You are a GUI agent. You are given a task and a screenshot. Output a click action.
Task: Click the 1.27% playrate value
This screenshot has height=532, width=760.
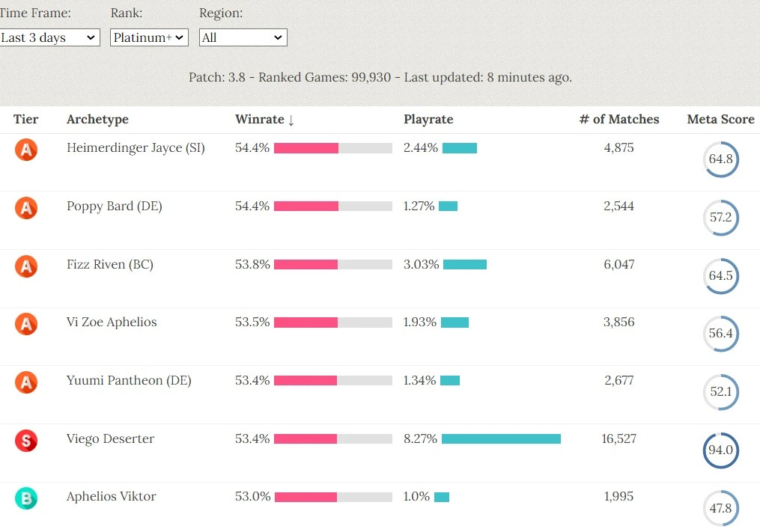click(x=419, y=206)
